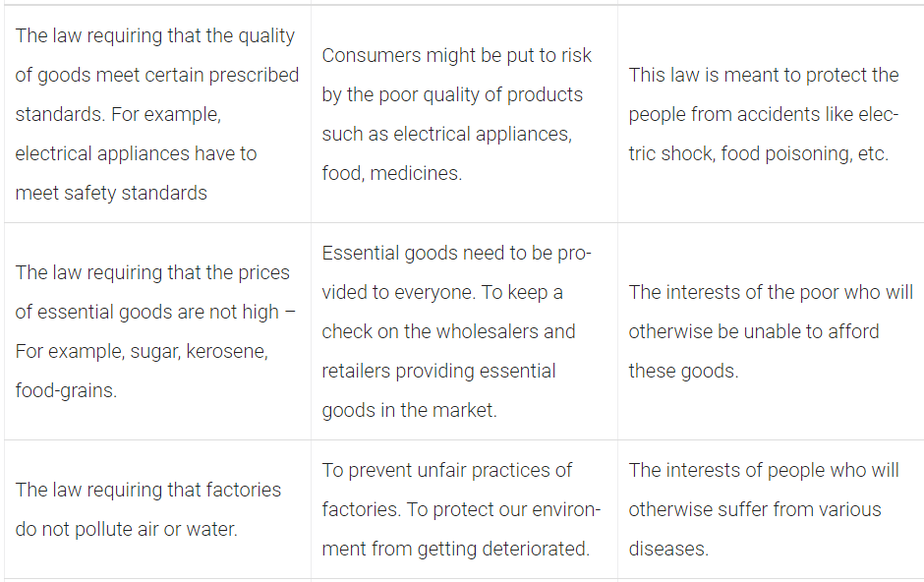Image resolution: width=924 pixels, height=582 pixels.
Task: Click the quality of goods law cell
Action: point(157,114)
